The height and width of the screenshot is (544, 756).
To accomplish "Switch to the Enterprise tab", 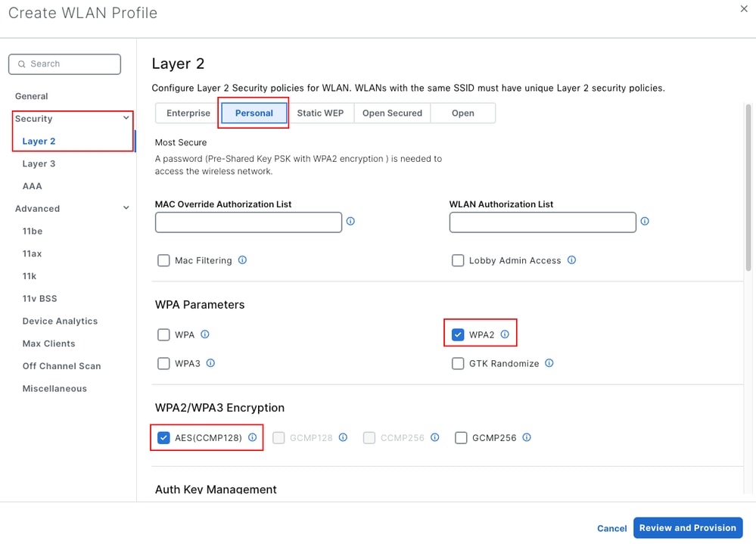I will (x=188, y=113).
